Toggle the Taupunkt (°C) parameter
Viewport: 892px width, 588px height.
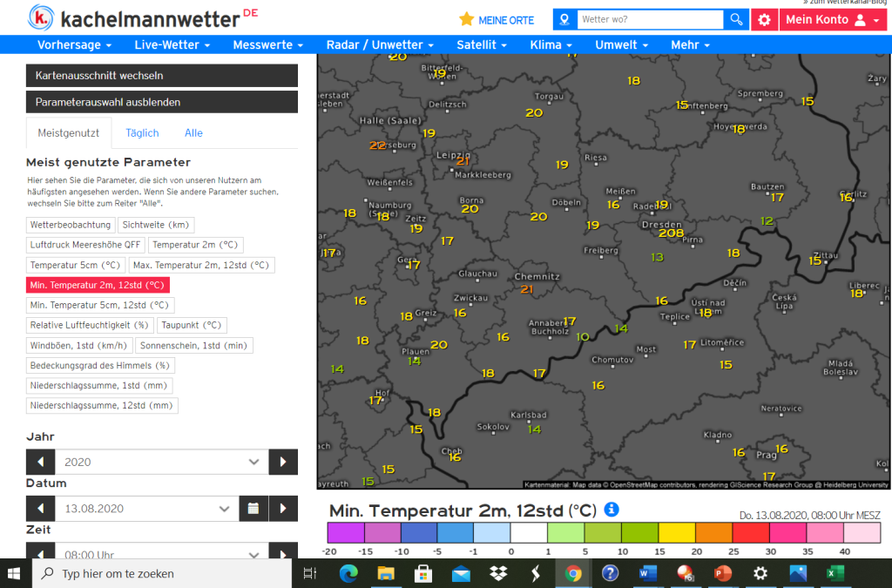click(191, 325)
